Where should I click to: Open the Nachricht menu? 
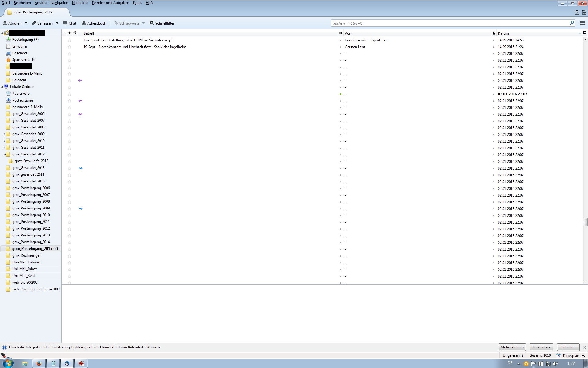(80, 3)
